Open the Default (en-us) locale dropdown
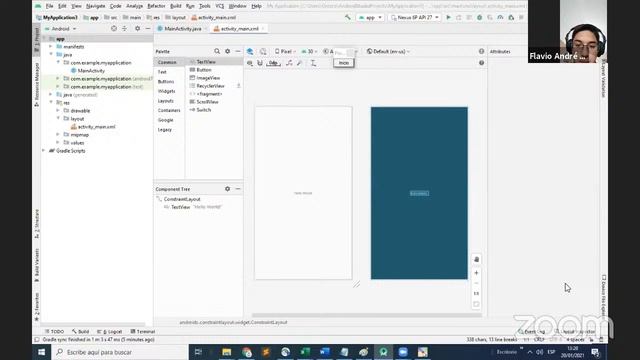 click(x=388, y=51)
